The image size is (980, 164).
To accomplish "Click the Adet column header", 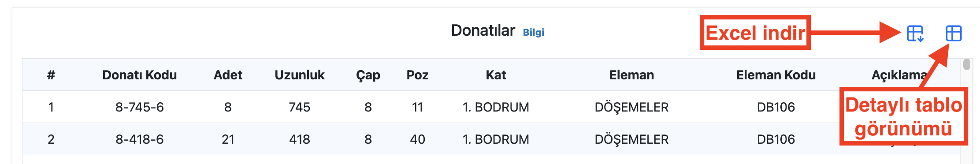I will (228, 75).
